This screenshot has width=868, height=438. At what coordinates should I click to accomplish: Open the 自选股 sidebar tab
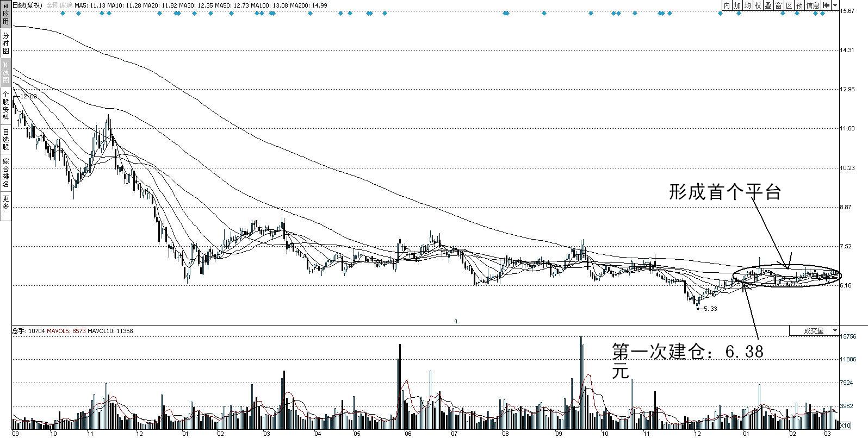point(5,139)
